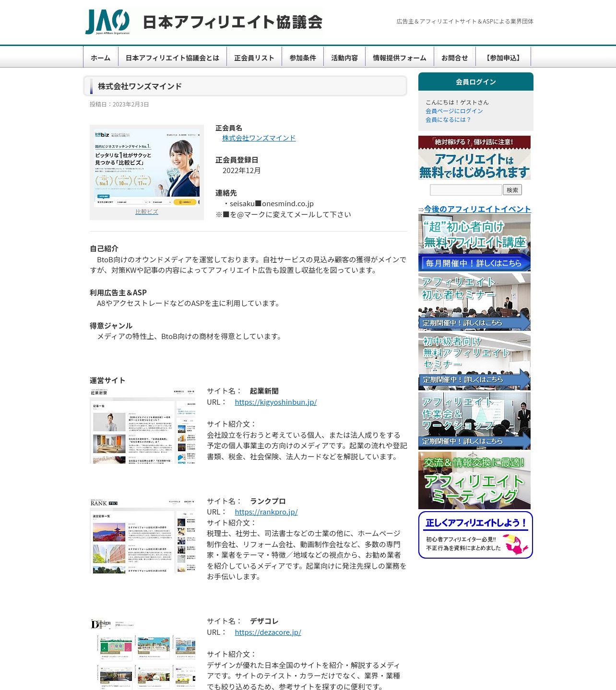The width and height of the screenshot is (616, 690).
Task: Click “超”初心者向け無料アフィリエイト講座 banner
Action: 474,243
